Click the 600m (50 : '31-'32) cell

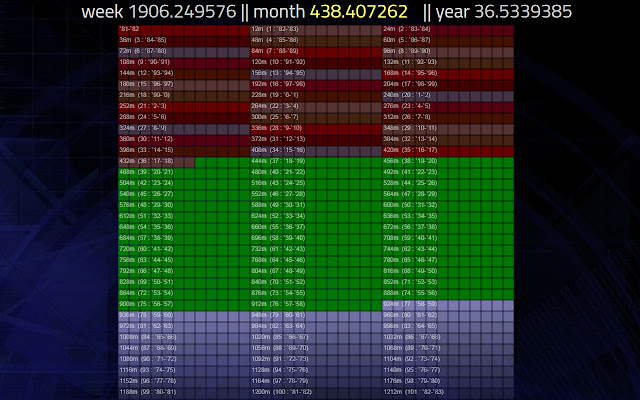tap(448, 205)
